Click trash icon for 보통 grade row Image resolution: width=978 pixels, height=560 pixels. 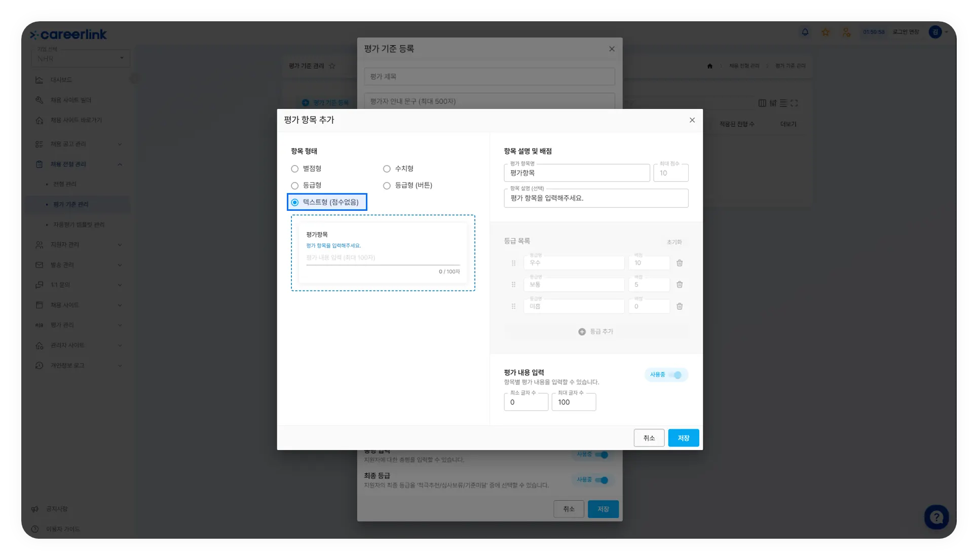680,285
